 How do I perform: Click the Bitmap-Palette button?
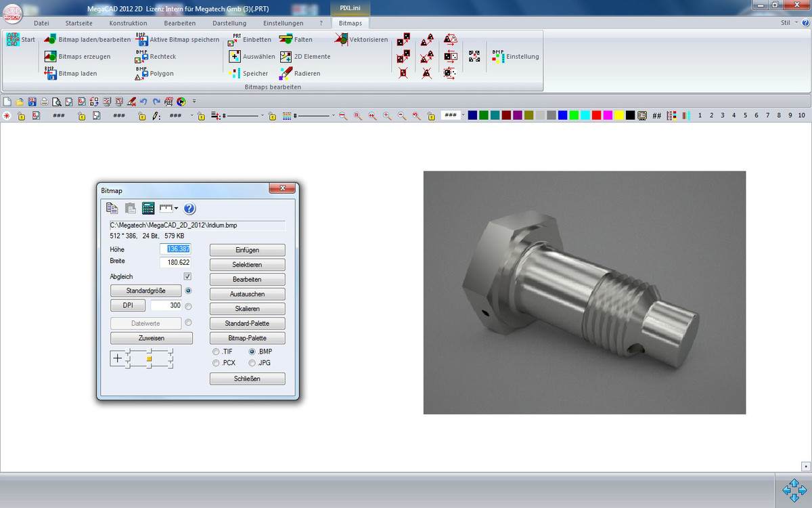point(247,338)
